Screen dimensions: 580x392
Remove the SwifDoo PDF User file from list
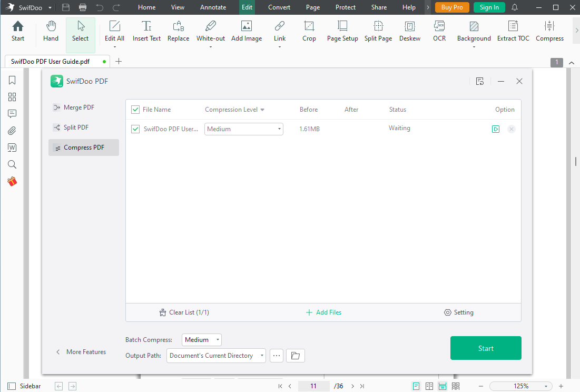[511, 129]
